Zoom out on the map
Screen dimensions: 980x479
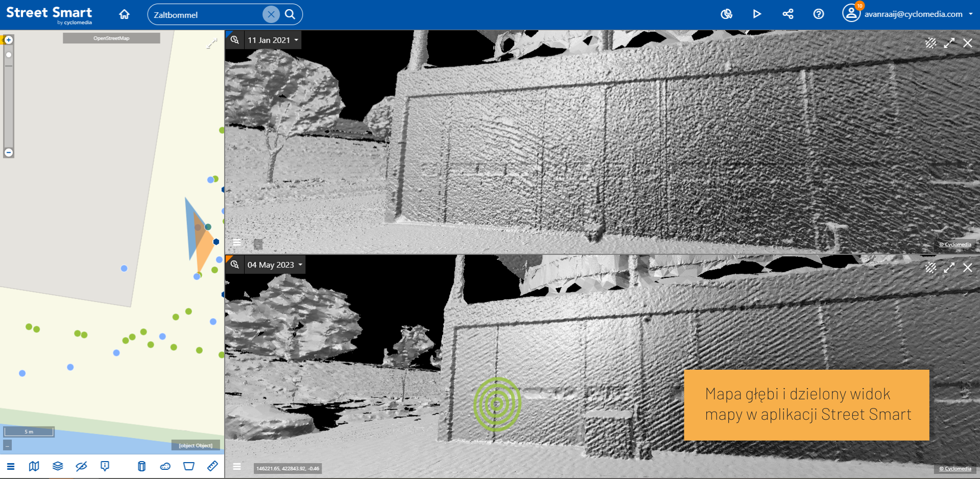9,152
